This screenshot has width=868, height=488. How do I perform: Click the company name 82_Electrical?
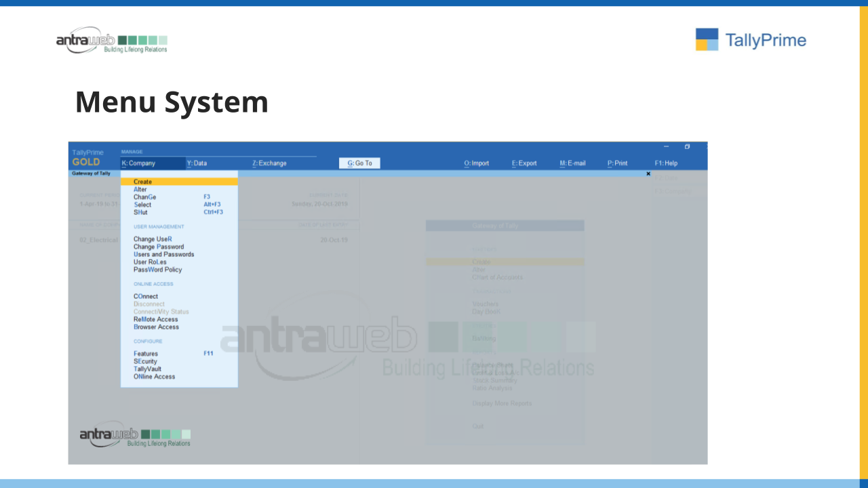(99, 240)
